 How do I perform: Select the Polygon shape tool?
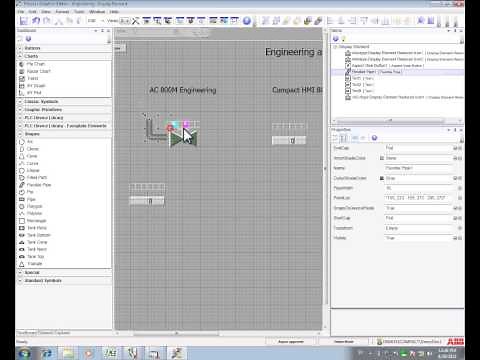(x=34, y=206)
